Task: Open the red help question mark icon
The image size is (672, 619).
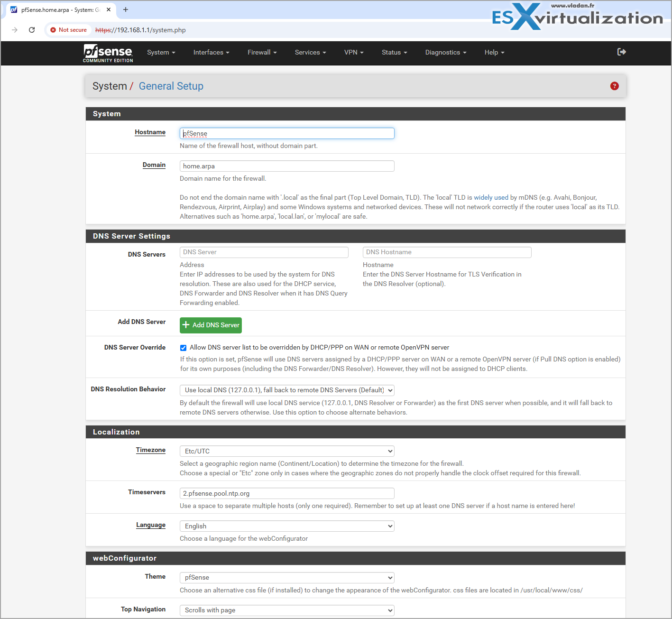Action: tap(615, 86)
